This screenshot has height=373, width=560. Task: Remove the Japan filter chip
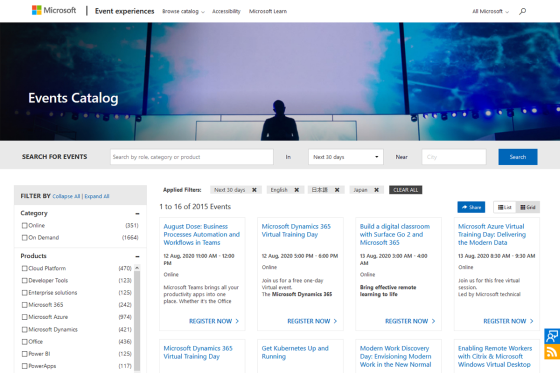coord(376,190)
